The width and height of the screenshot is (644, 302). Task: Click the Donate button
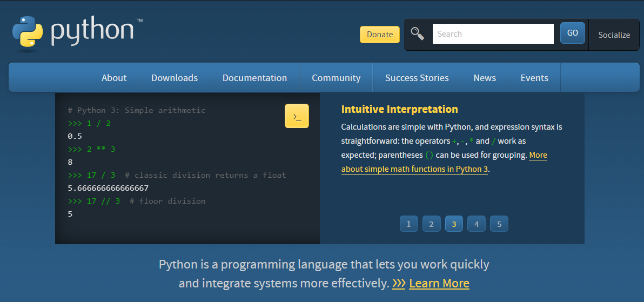coord(379,35)
